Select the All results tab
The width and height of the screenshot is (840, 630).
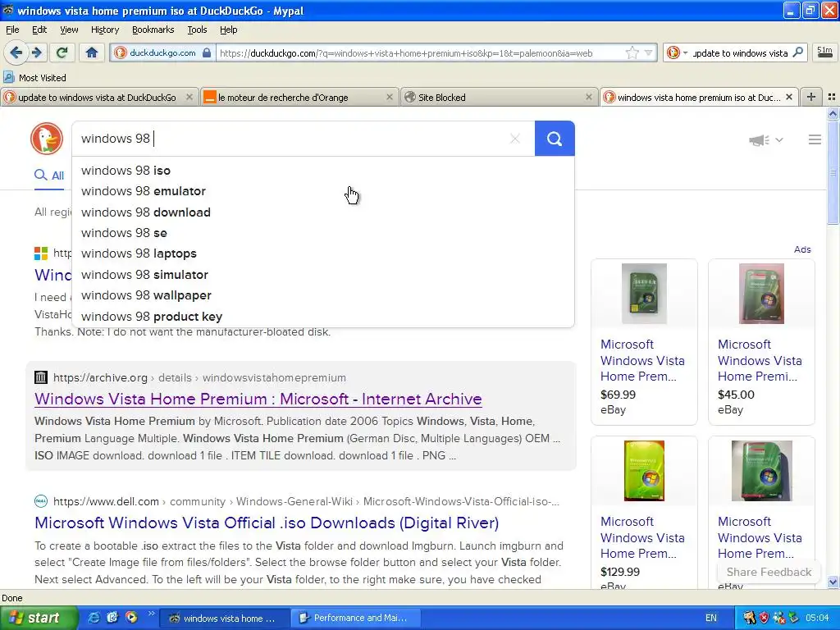49,176
